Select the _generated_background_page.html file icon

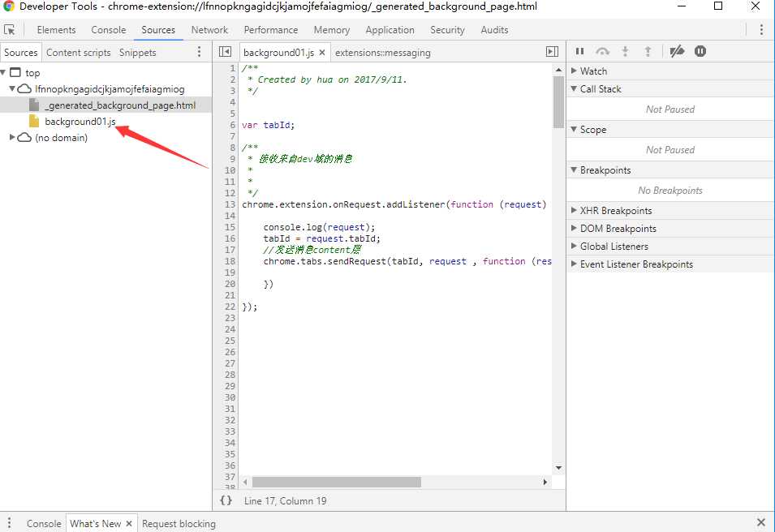point(34,105)
